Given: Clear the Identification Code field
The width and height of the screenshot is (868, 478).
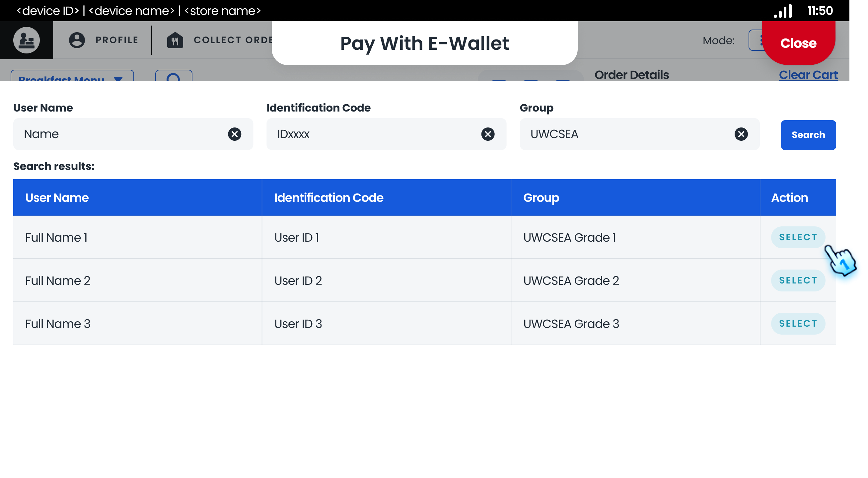Looking at the screenshot, I should pyautogui.click(x=487, y=134).
